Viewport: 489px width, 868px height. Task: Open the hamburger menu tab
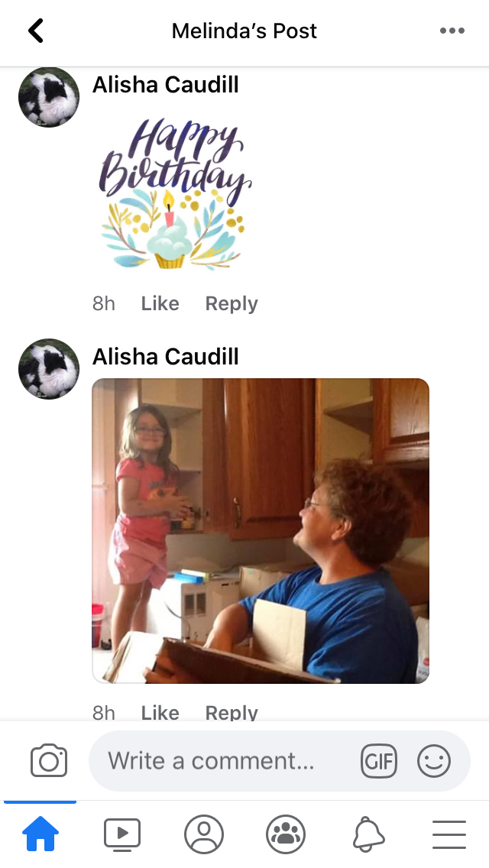449,834
